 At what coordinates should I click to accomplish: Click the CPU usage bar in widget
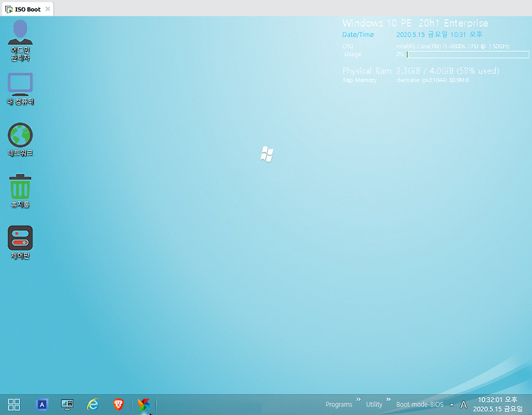(468, 54)
